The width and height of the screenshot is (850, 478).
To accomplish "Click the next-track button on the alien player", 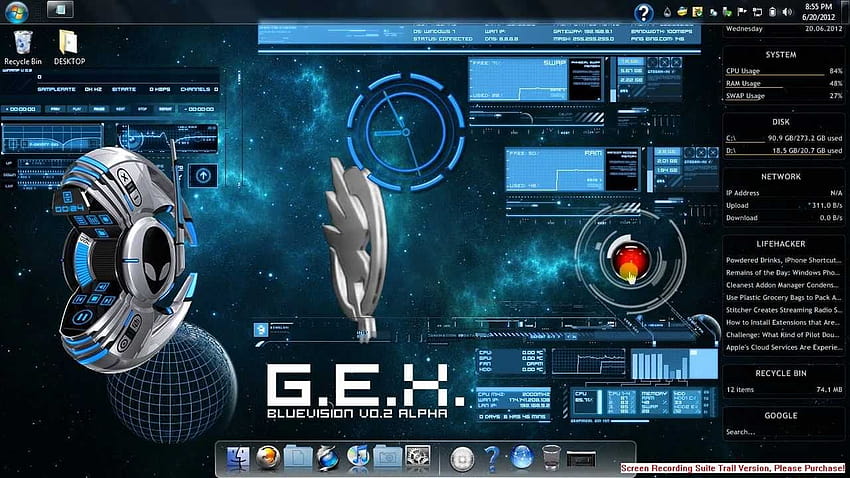I will pyautogui.click(x=107, y=300).
